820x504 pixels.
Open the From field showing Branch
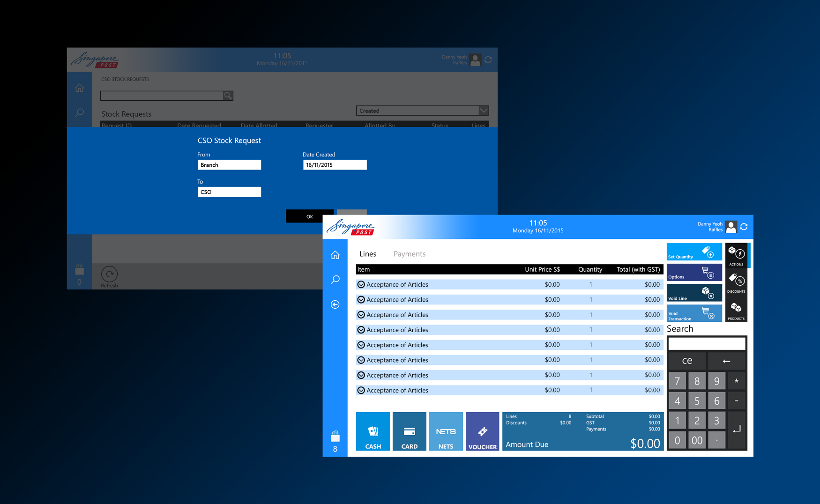[x=229, y=164]
